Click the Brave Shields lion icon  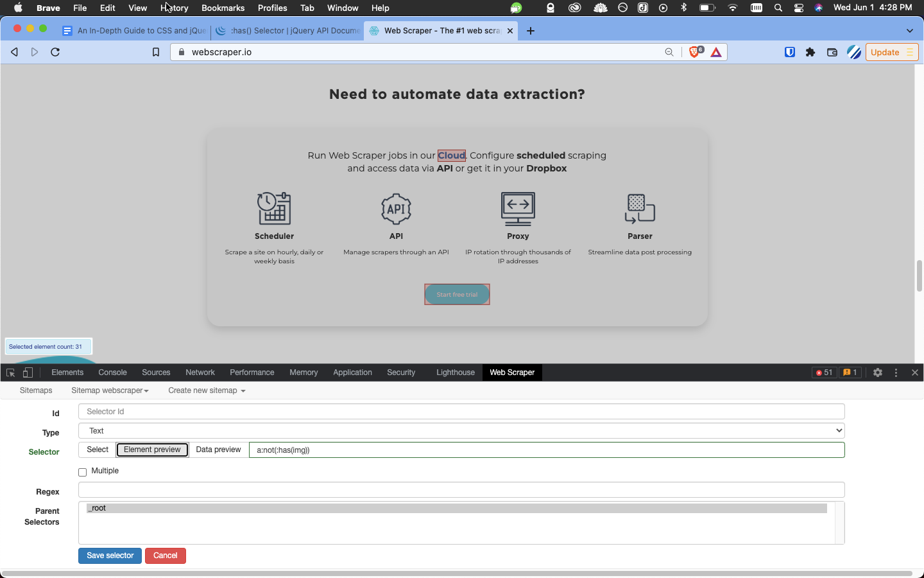click(x=695, y=52)
